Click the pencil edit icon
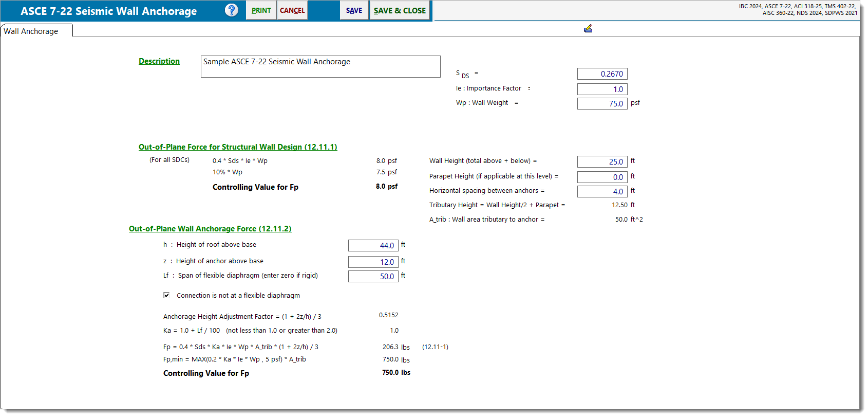 click(x=588, y=29)
